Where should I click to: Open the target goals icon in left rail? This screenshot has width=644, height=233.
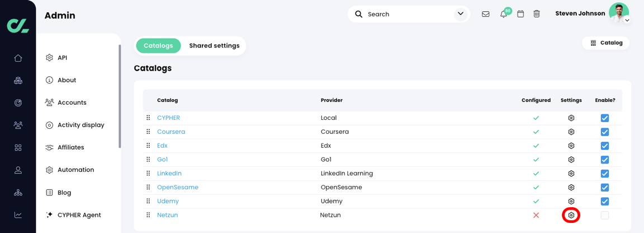18,103
